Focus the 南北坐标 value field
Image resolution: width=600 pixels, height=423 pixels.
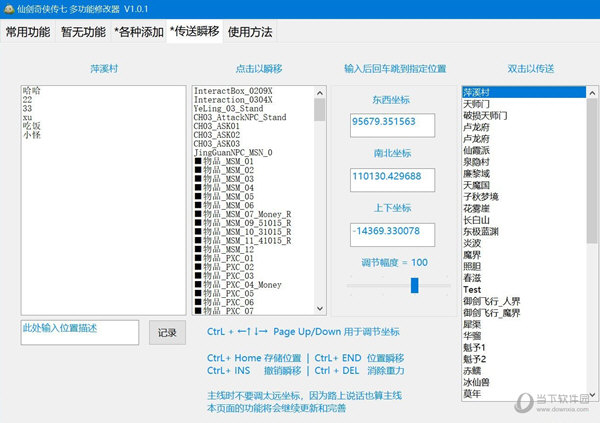pyautogui.click(x=392, y=180)
